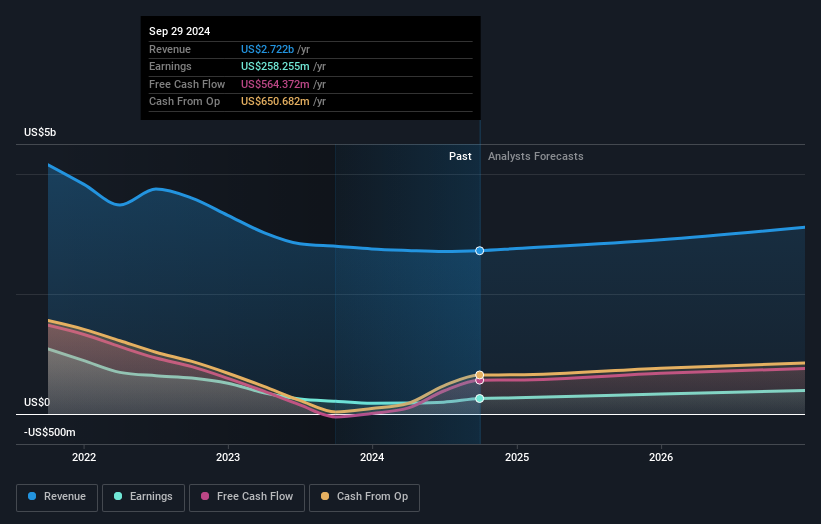Click the 2025 x-axis label
821x524 pixels.
click(517, 457)
